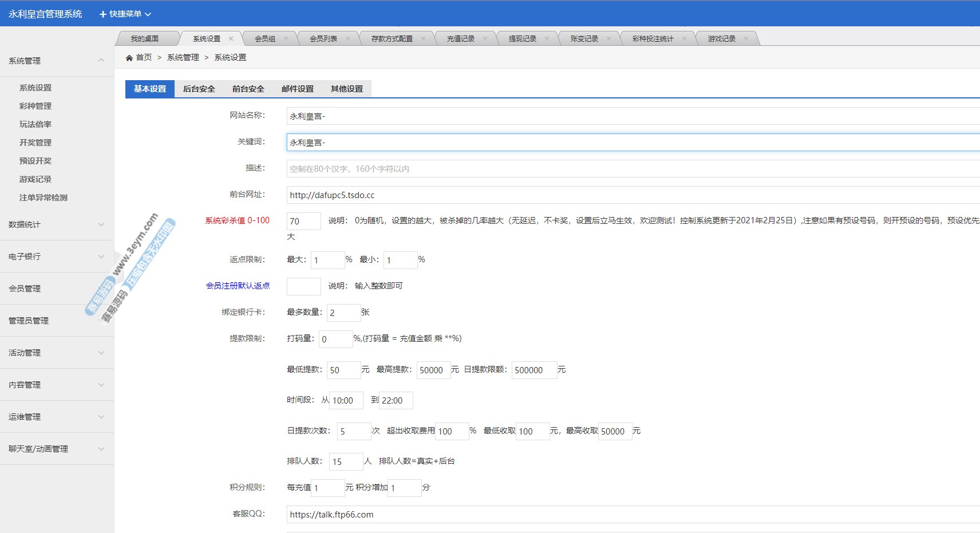Open 预设开奖 from the sidebar menu
The height and width of the screenshot is (533, 980).
[x=35, y=161]
